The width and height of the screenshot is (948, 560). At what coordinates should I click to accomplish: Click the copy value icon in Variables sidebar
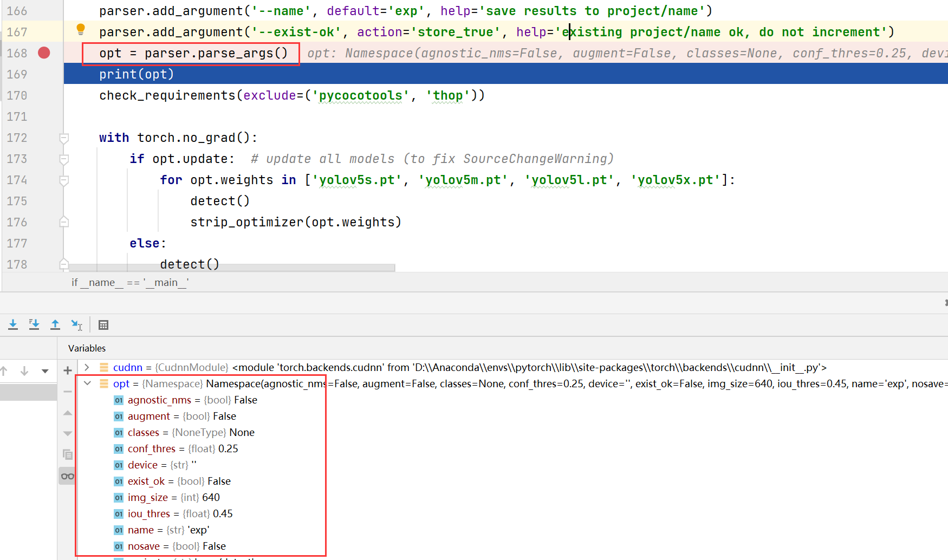tap(67, 455)
